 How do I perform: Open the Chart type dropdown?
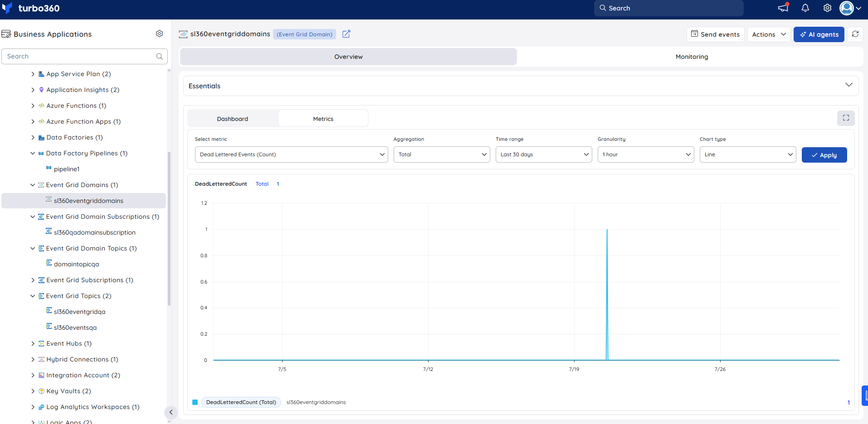tap(748, 154)
